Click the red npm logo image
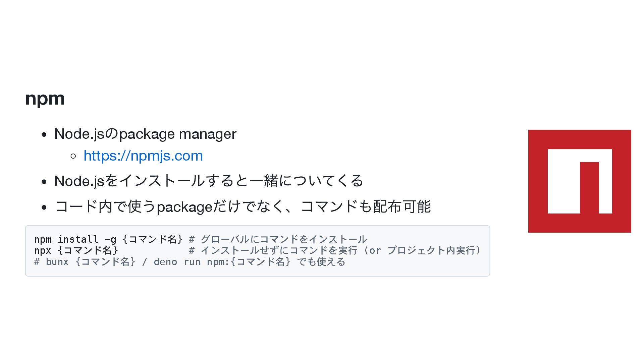Screen dimensions: 644x362 580,181
